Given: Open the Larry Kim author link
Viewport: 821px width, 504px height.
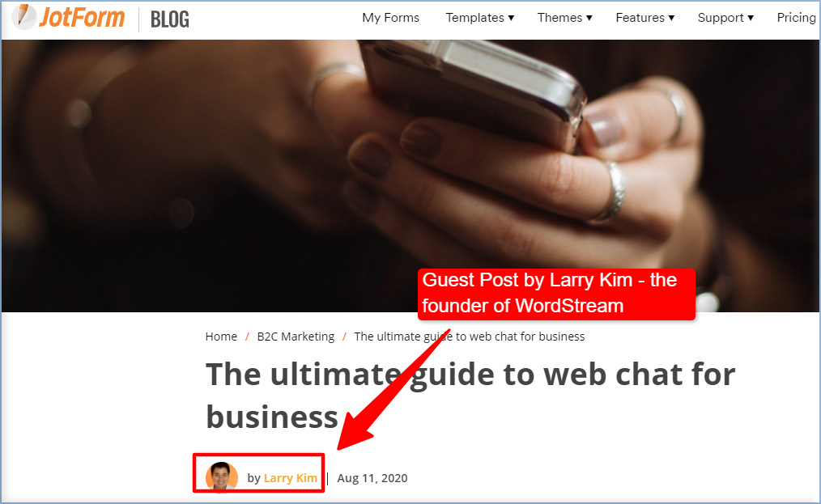Looking at the screenshot, I should tap(291, 478).
